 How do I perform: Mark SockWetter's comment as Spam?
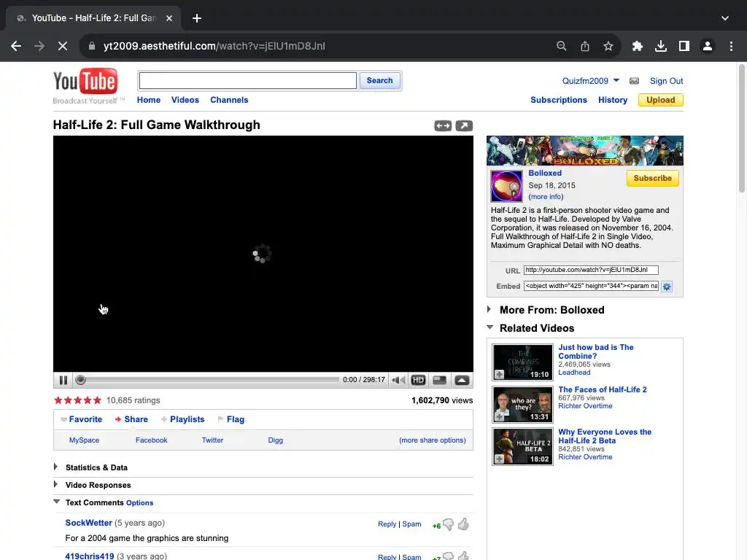[x=411, y=524]
